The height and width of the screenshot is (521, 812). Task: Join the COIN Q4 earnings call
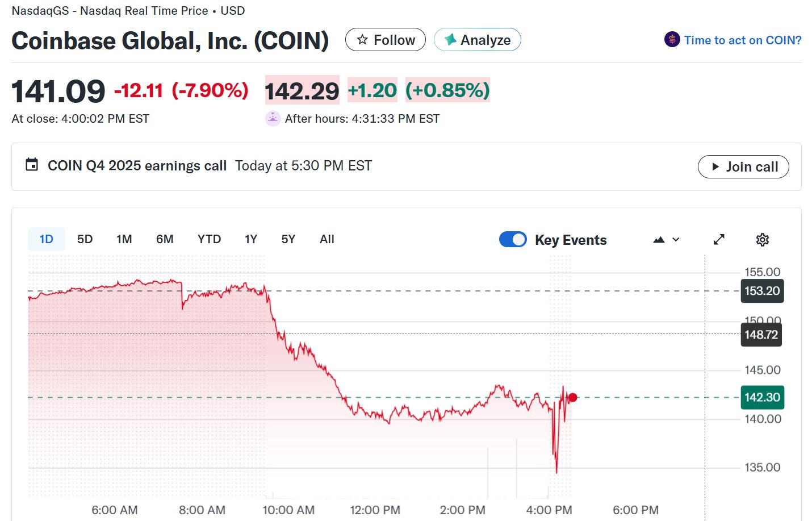click(743, 166)
